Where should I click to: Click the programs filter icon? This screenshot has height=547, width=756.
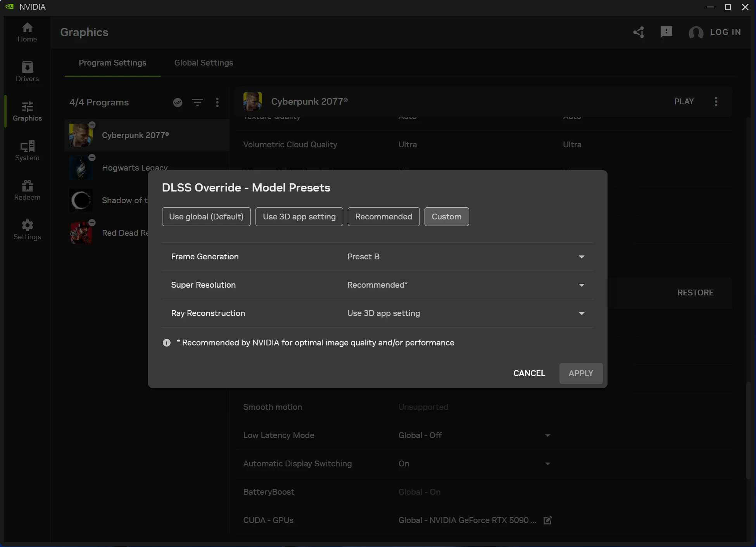[x=197, y=102]
